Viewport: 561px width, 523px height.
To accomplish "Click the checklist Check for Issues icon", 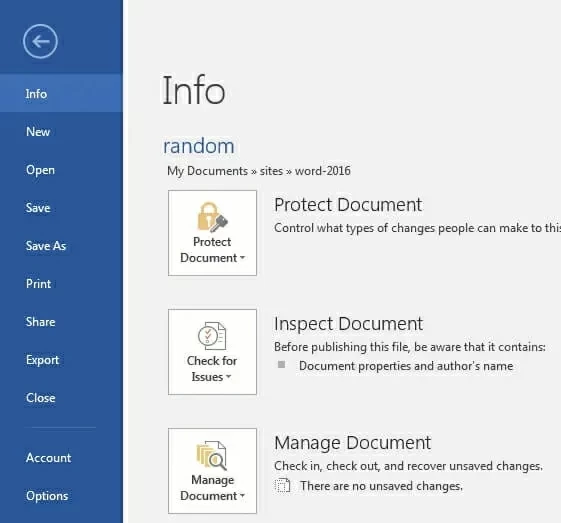I will [x=212, y=336].
